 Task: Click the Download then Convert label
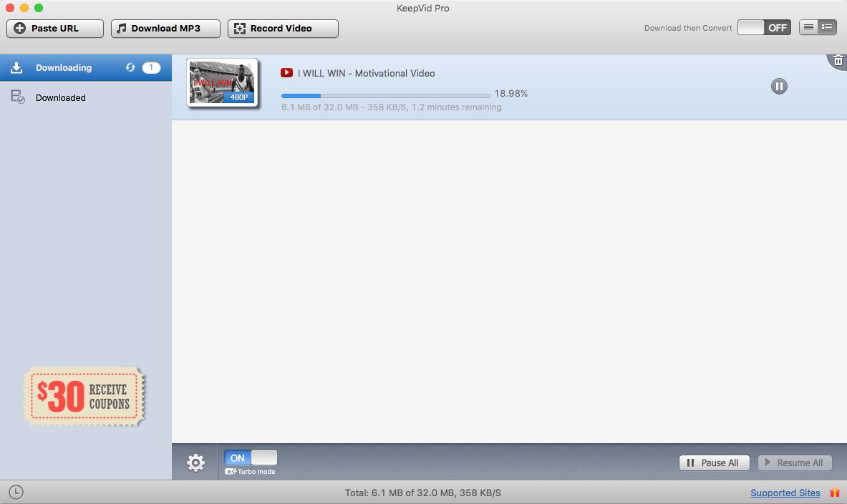click(x=688, y=28)
